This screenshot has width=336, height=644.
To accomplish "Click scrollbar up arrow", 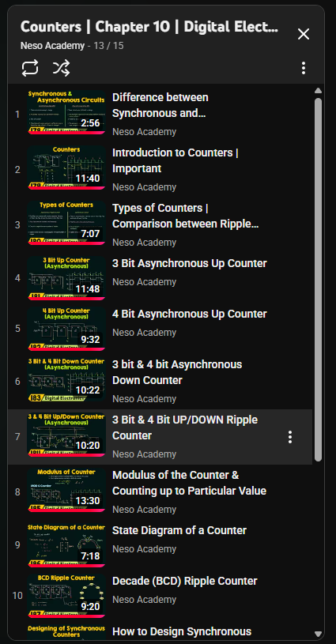I will coord(318,91).
